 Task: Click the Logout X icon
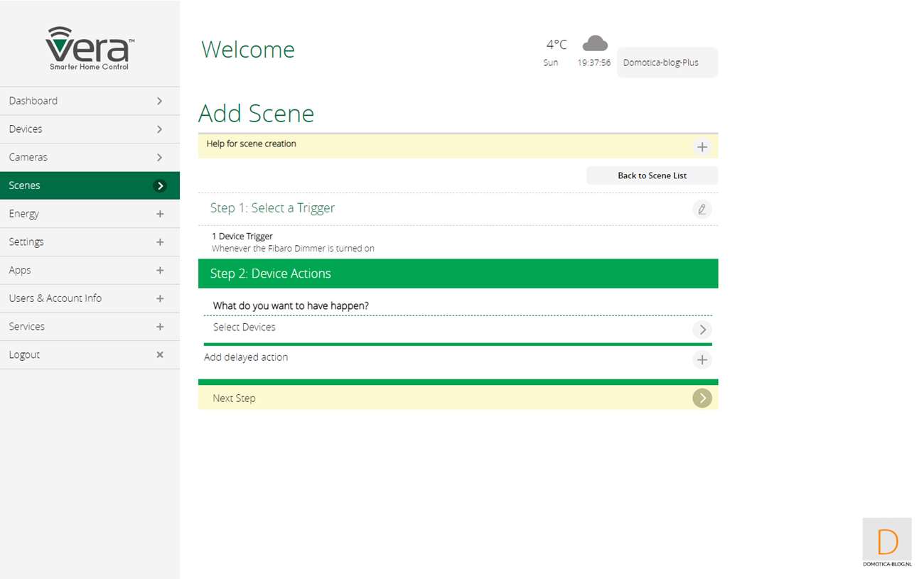pyautogui.click(x=160, y=355)
